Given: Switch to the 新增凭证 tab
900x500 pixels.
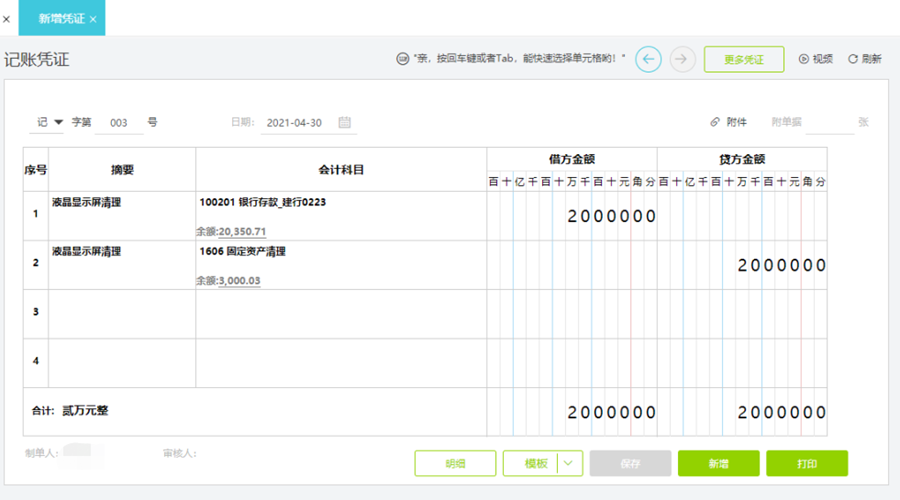Looking at the screenshot, I should pyautogui.click(x=61, y=18).
